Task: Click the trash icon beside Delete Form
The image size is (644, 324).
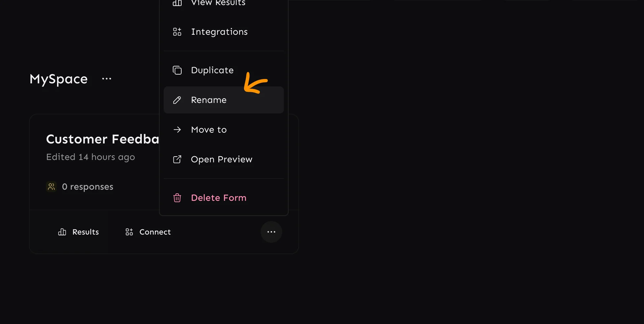Action: [177, 198]
